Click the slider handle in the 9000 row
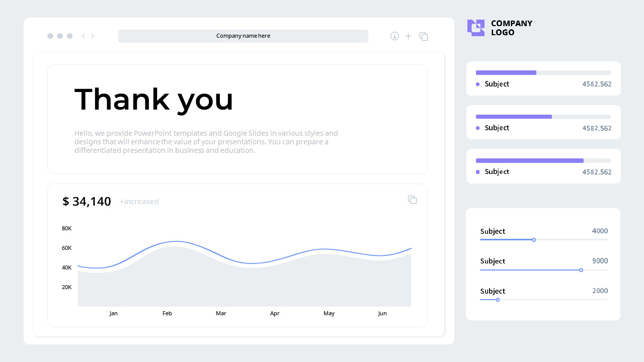The image size is (644, 362). tap(581, 270)
